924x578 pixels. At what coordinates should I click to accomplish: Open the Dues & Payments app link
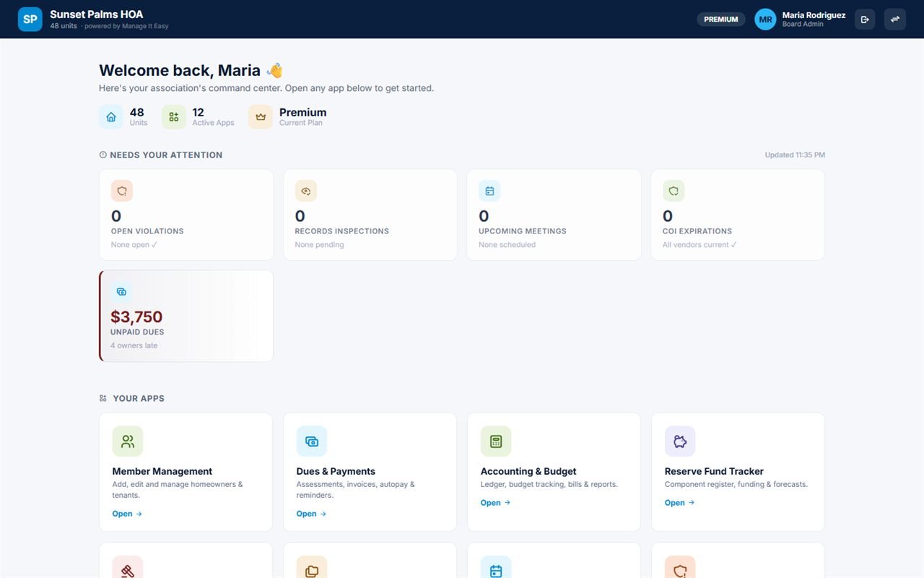(311, 514)
